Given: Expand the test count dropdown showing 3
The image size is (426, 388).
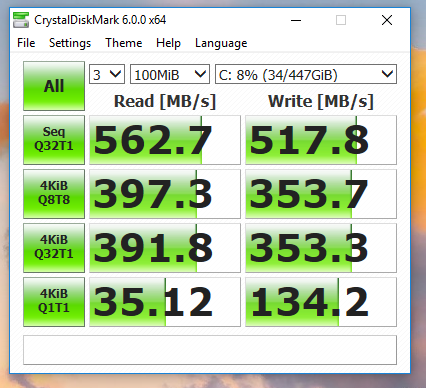Looking at the screenshot, I should [107, 74].
